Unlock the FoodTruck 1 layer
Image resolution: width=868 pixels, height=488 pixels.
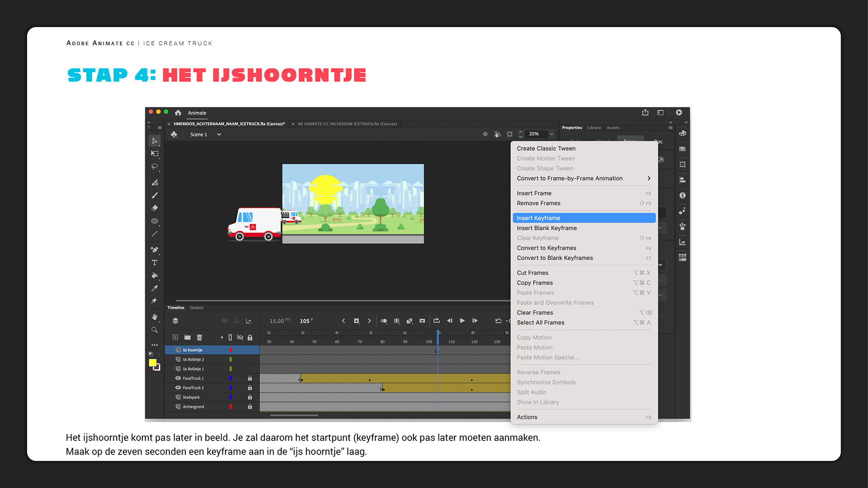coord(250,378)
